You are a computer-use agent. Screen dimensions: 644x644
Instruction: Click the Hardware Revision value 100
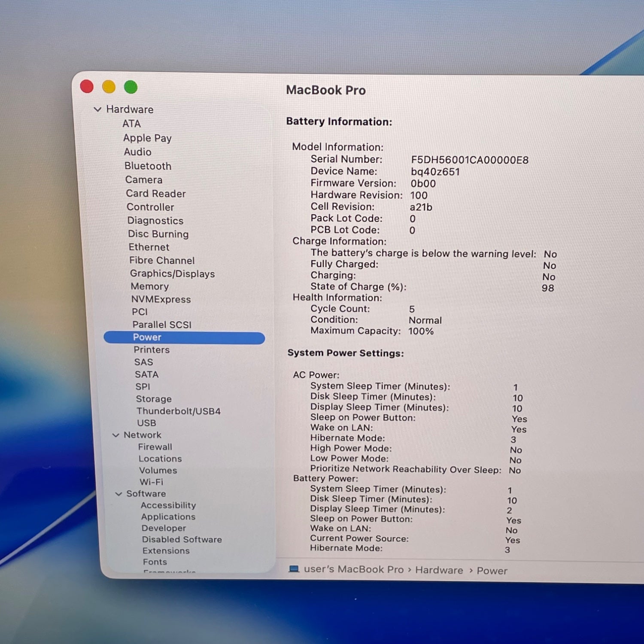pyautogui.click(x=419, y=195)
